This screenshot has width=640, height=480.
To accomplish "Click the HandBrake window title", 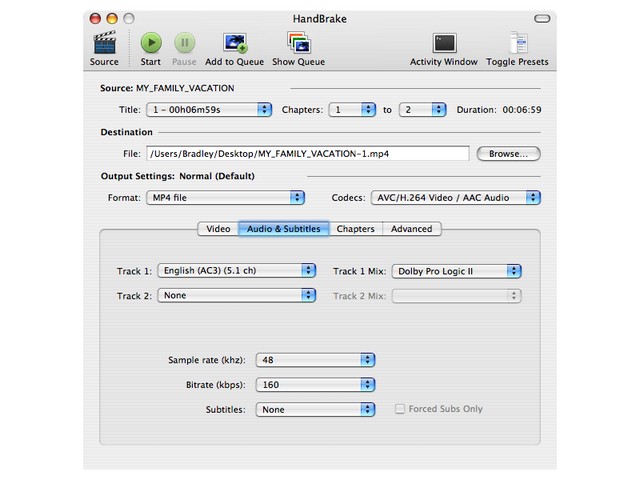I will pyautogui.click(x=320, y=19).
